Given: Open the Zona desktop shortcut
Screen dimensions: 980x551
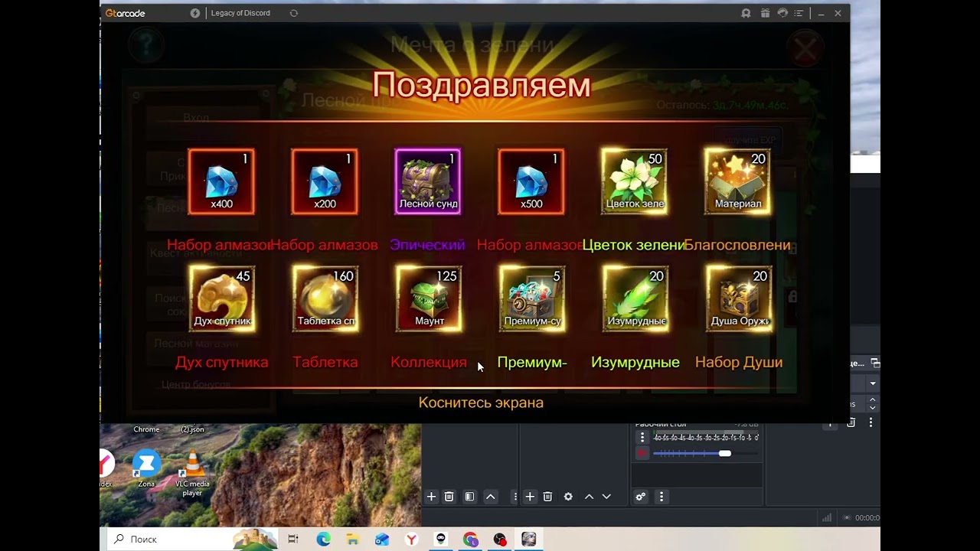Looking at the screenshot, I should (146, 468).
